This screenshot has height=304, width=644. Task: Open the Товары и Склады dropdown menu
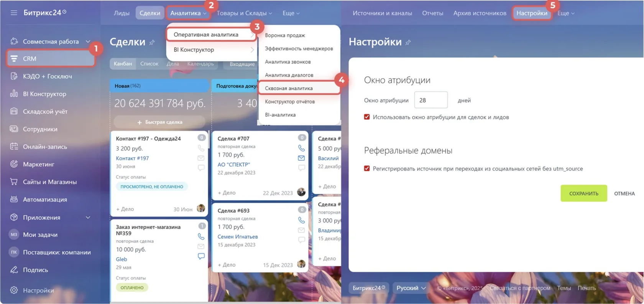pos(244,13)
